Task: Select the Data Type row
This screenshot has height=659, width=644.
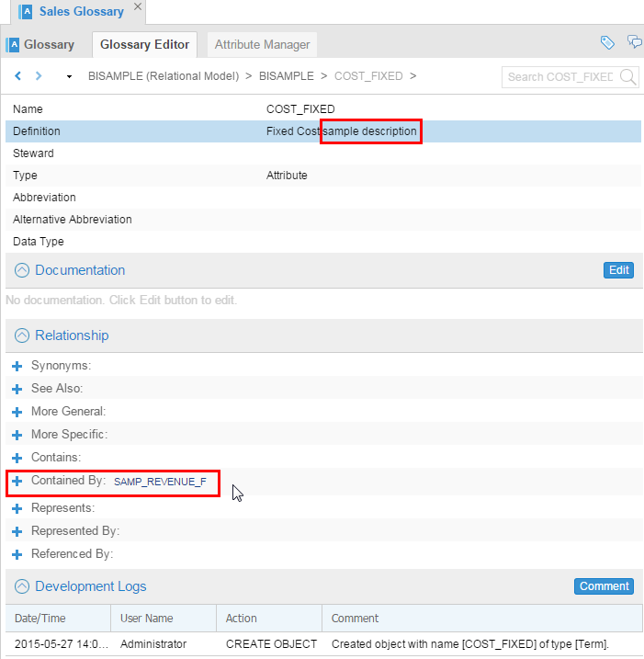Action: tap(323, 242)
